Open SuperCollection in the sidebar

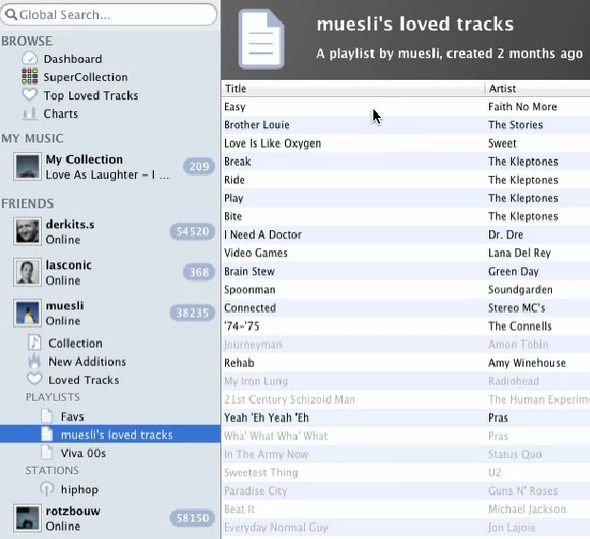[85, 77]
